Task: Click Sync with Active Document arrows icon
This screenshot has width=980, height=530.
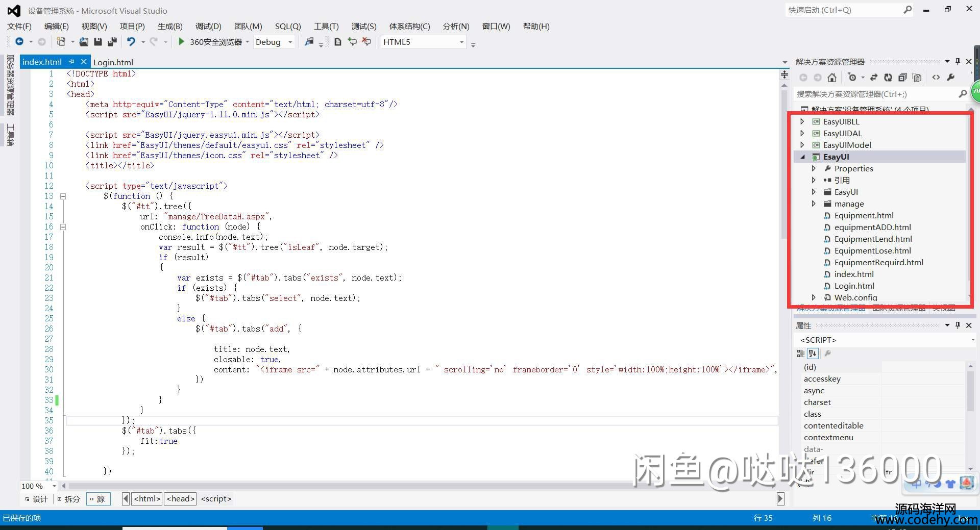Action: pyautogui.click(x=874, y=78)
